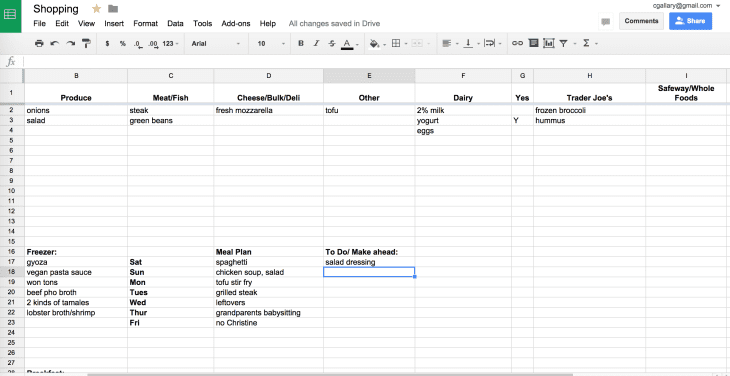
Task: Increase decimal places
Action: (153, 43)
